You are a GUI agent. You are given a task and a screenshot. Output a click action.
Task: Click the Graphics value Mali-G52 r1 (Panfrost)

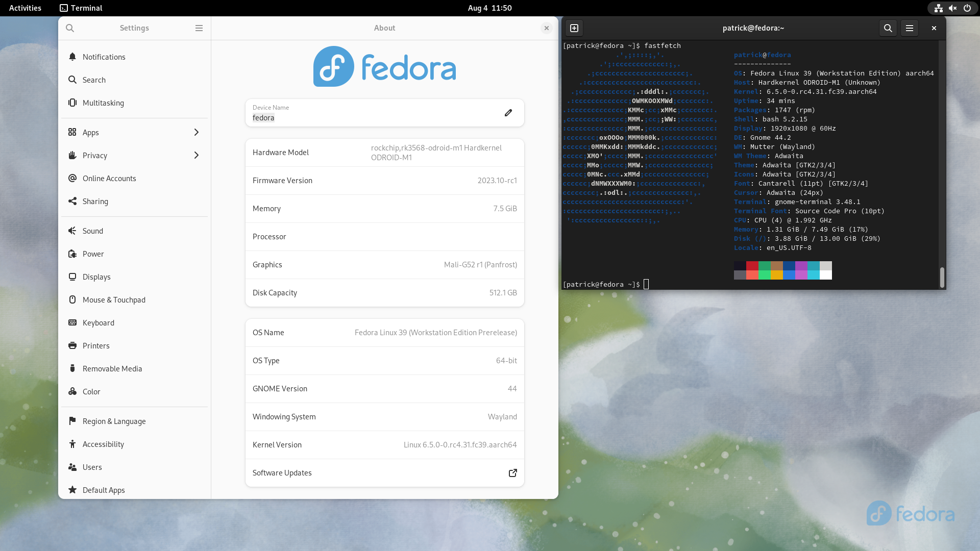click(x=480, y=265)
